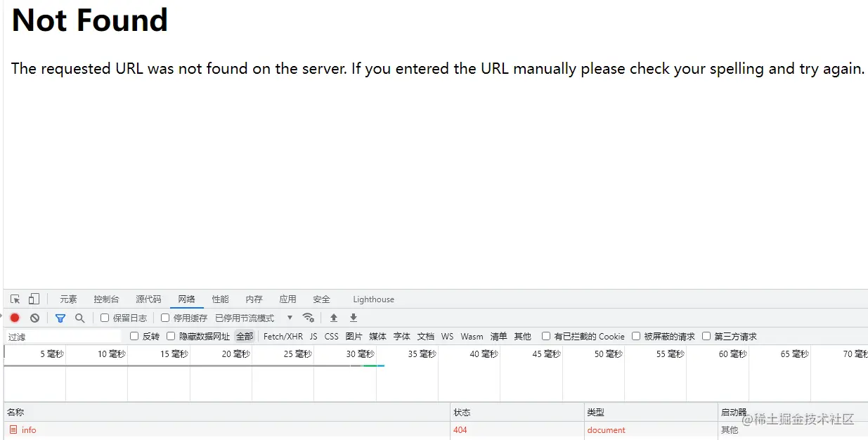
Task: Filter requests by 其他
Action: pos(522,336)
